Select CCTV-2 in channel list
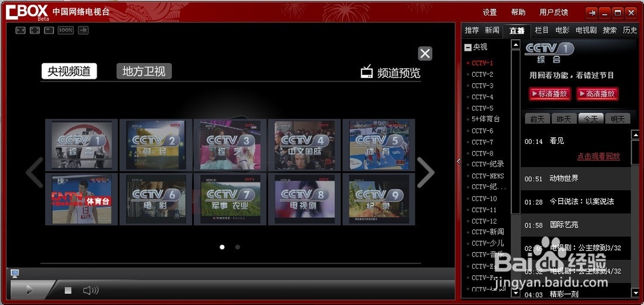The width and height of the screenshot is (644, 305). 482,74
